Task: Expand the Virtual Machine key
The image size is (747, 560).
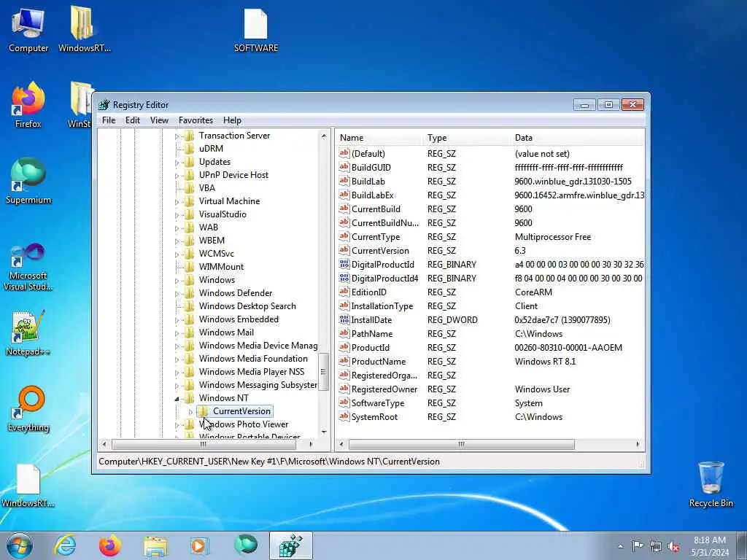Action: click(x=177, y=202)
